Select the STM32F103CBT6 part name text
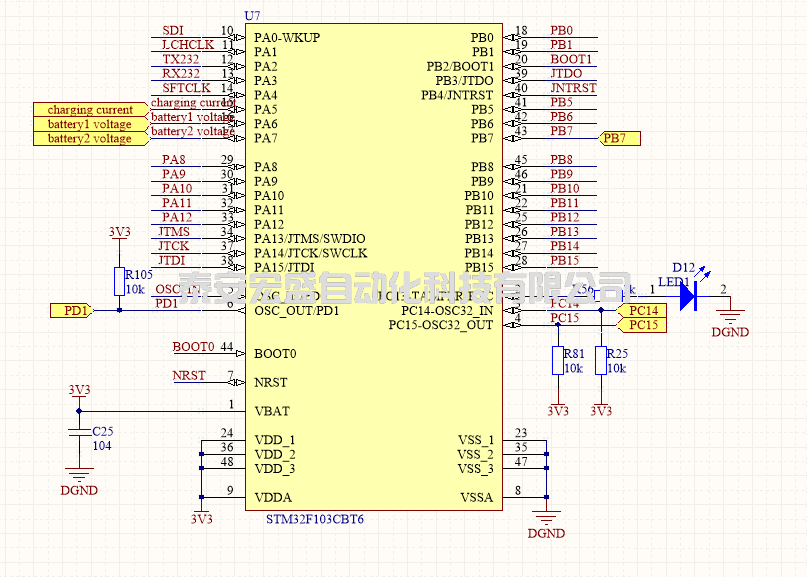Viewport: 807px width, 577px height. tap(315, 520)
